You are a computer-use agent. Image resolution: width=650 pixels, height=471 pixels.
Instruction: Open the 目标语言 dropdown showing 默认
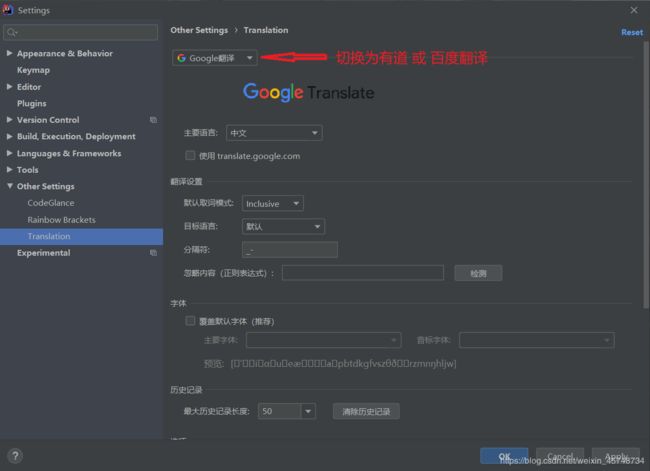click(283, 226)
